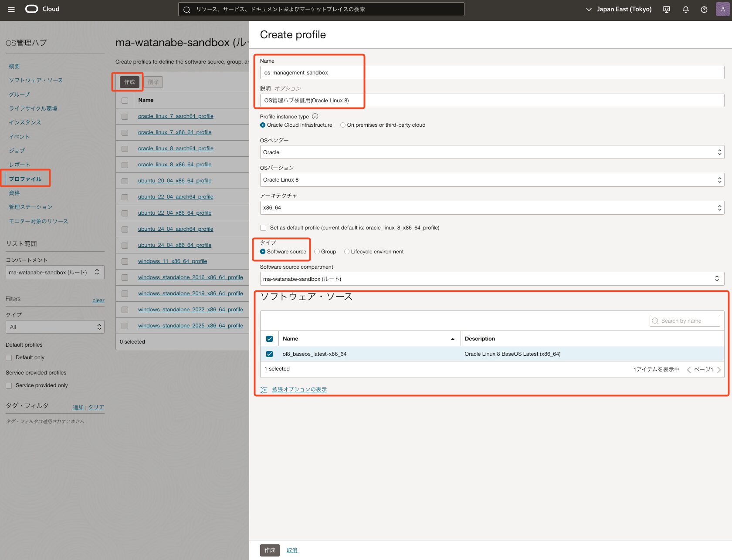Image resolution: width=732 pixels, height=560 pixels.
Task: Uncheck the ol8_baseos_latest-x86_64 row checkbox
Action: tap(269, 354)
